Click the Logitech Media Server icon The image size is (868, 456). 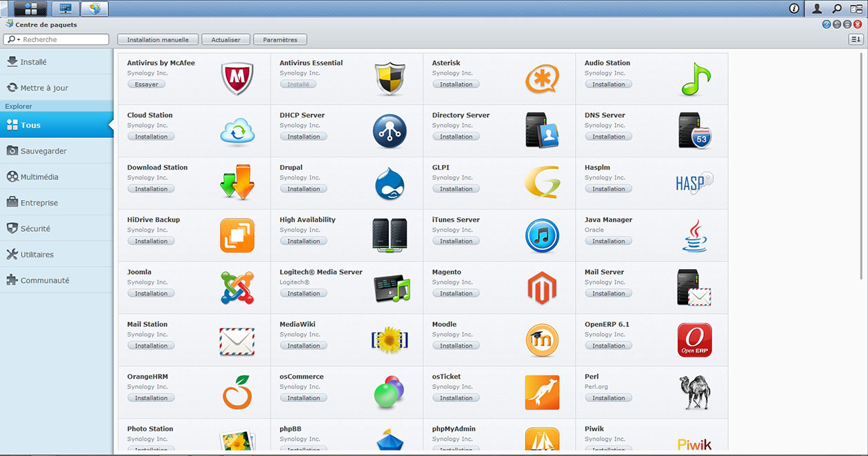click(392, 288)
